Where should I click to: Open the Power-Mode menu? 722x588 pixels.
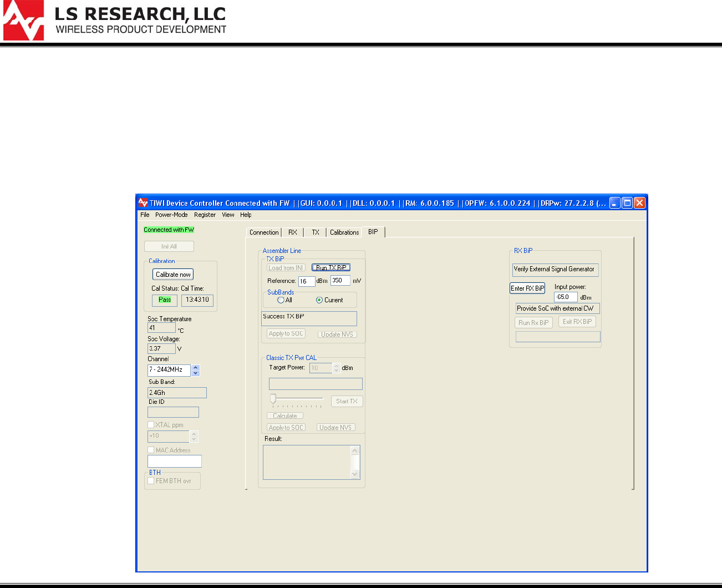click(171, 215)
